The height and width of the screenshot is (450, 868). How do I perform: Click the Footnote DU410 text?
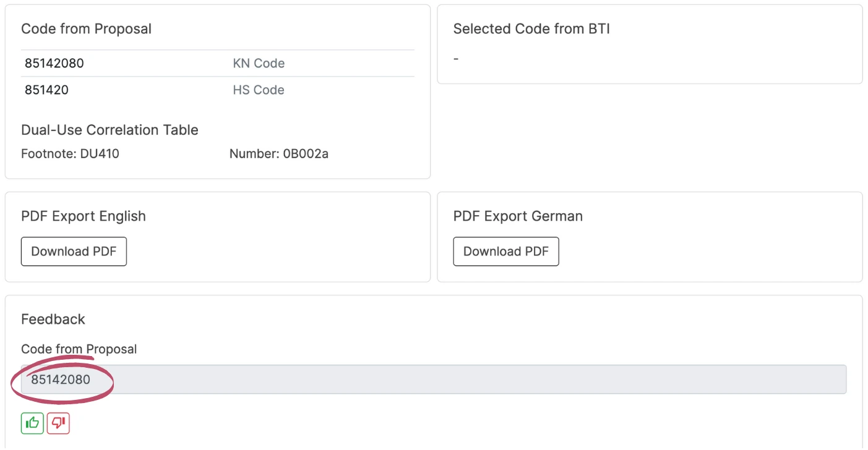point(70,154)
